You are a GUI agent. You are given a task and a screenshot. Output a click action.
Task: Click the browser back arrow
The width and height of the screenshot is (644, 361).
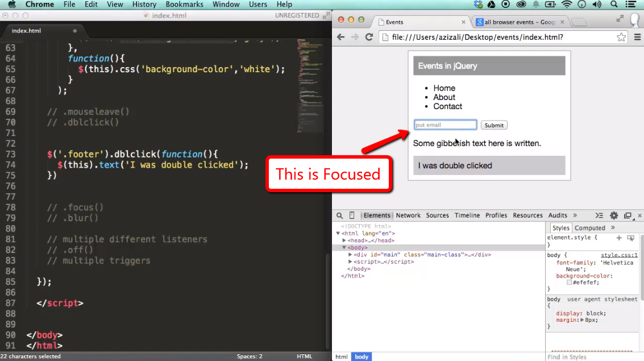(x=340, y=37)
